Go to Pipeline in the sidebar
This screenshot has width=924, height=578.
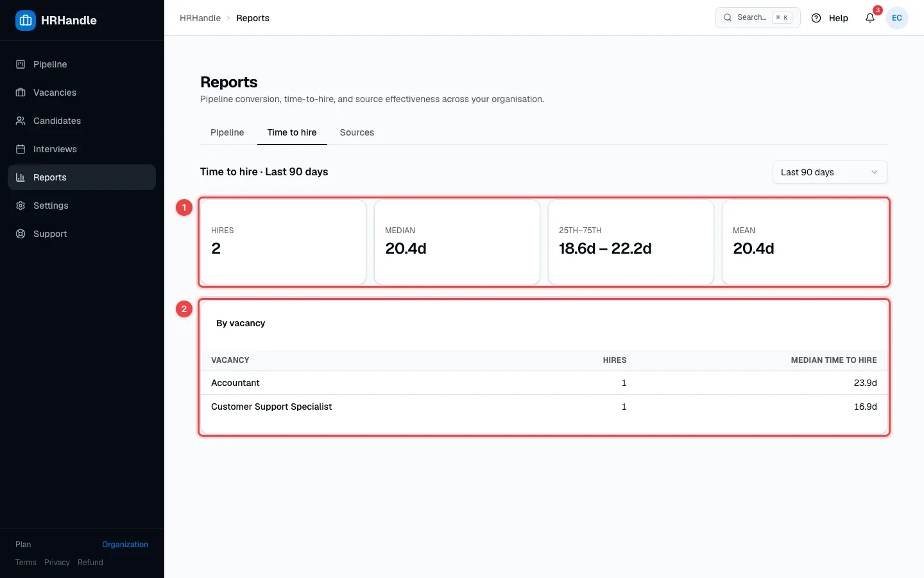click(x=81, y=64)
